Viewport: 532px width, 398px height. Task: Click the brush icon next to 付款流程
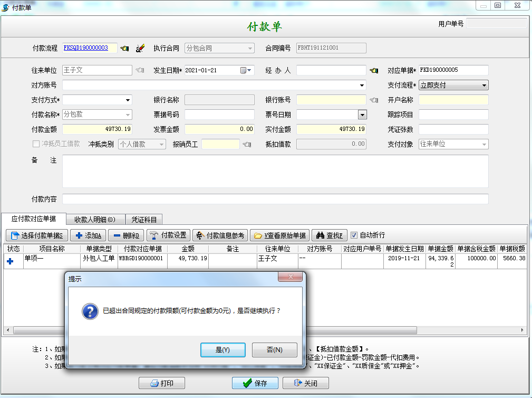140,48
